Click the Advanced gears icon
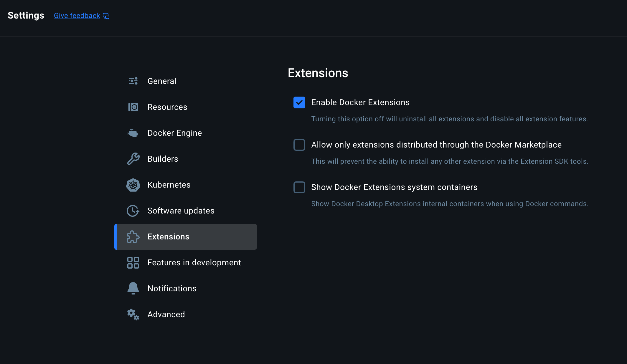This screenshot has height=364, width=627. click(x=133, y=315)
